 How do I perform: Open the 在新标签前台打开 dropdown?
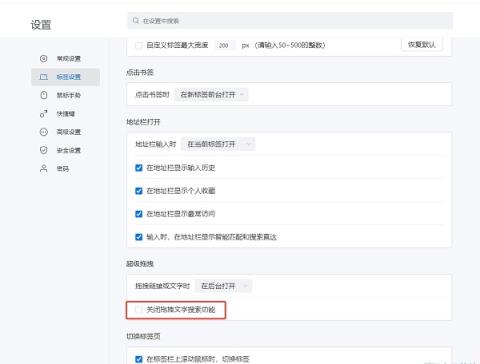211,95
